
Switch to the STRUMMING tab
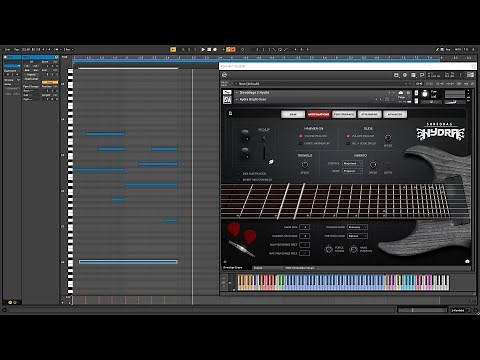(x=369, y=114)
